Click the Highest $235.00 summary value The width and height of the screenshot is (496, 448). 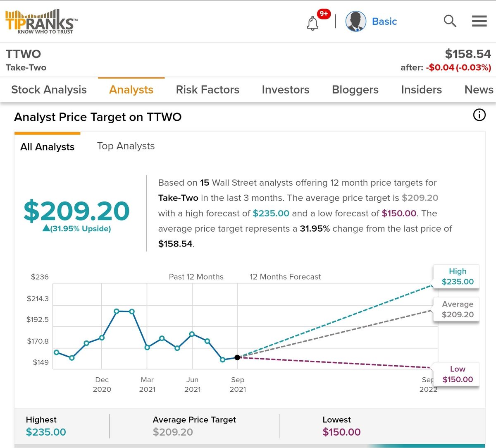(46, 432)
